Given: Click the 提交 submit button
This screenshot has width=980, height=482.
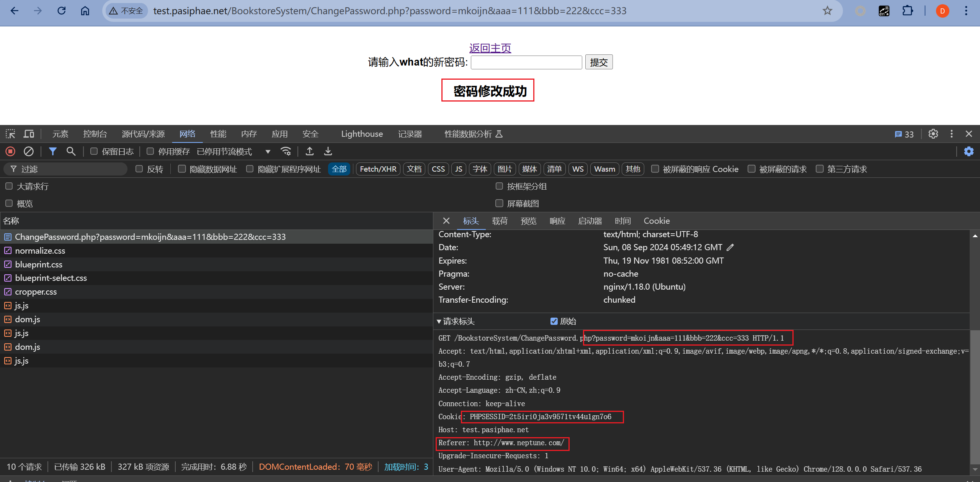Looking at the screenshot, I should (x=599, y=62).
